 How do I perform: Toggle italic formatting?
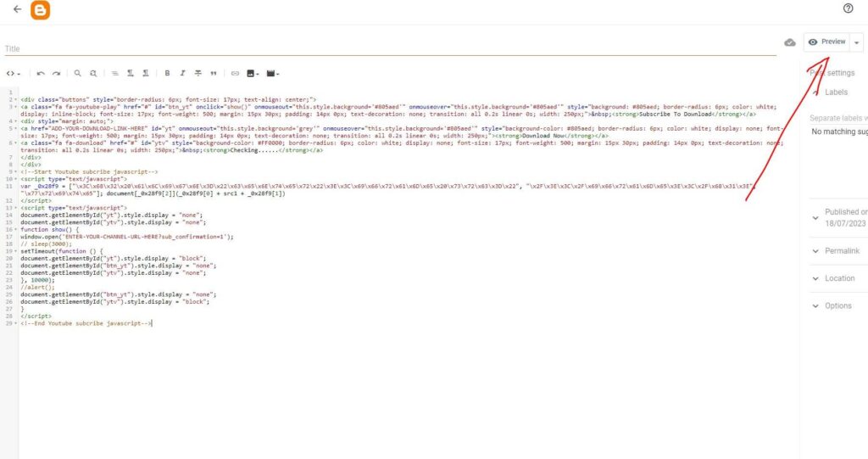tap(183, 73)
